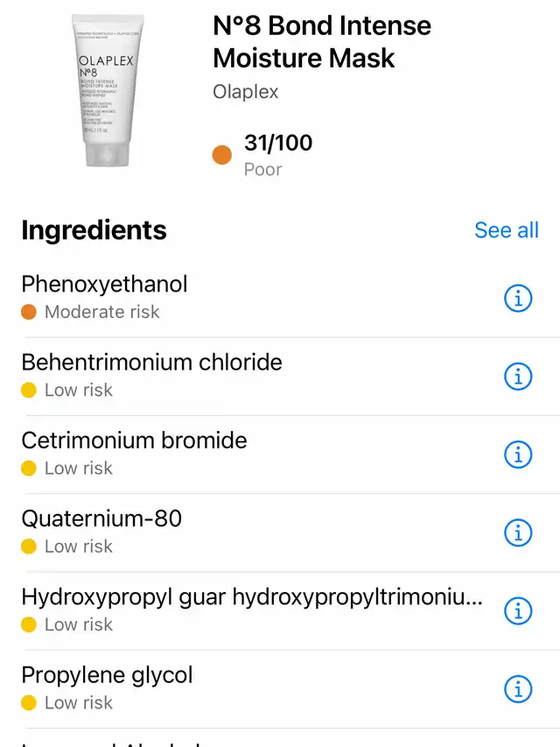Image resolution: width=560 pixels, height=747 pixels.
Task: Choose Cetrimonium bromide list entry
Action: pos(280,455)
